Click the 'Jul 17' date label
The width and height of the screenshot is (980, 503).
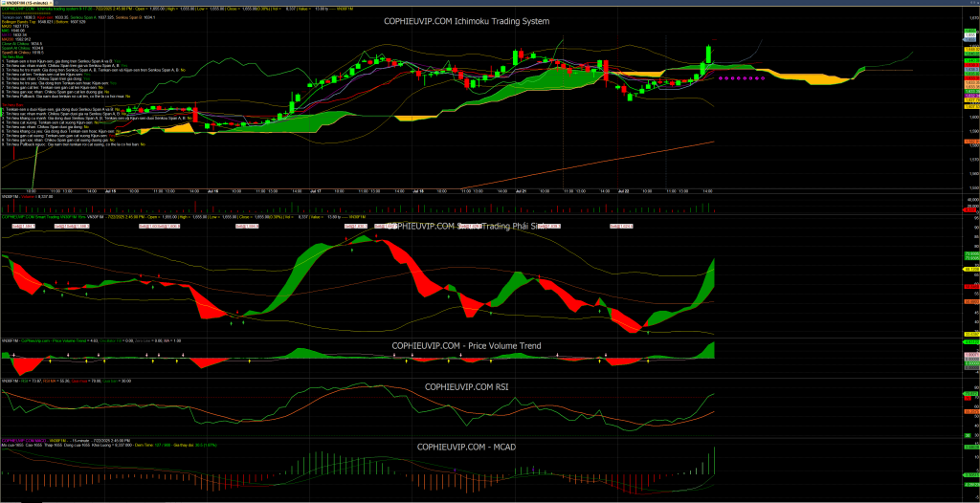click(x=314, y=190)
